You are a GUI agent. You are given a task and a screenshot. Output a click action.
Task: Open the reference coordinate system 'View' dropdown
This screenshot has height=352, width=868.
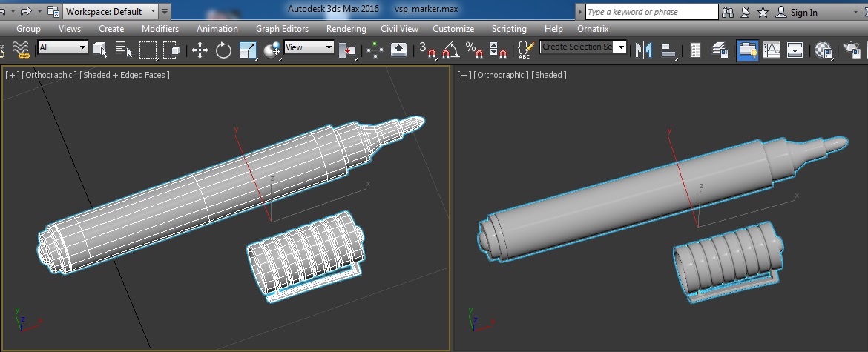coord(309,47)
